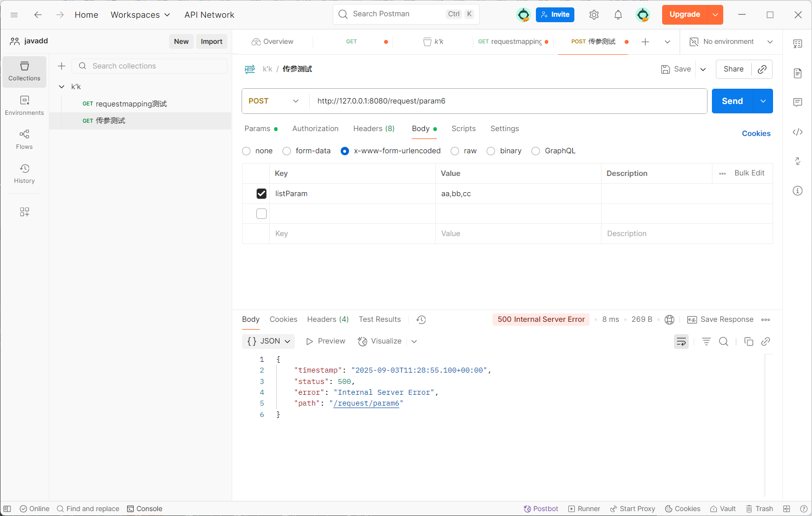The height and width of the screenshot is (516, 812).
Task: Open the tabs overflow chevron
Action: (x=668, y=42)
